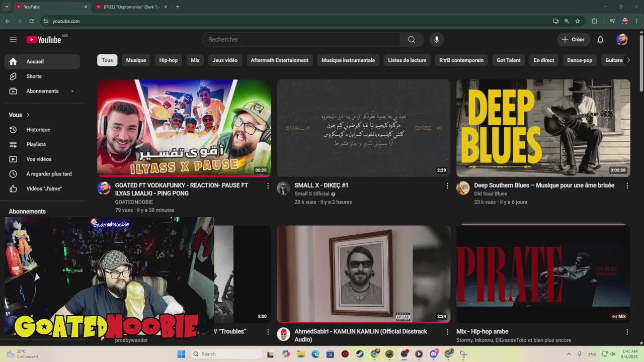Click the GOATEDNOOBIE channel avatar
This screenshot has height=362, width=644.
coord(104,188)
